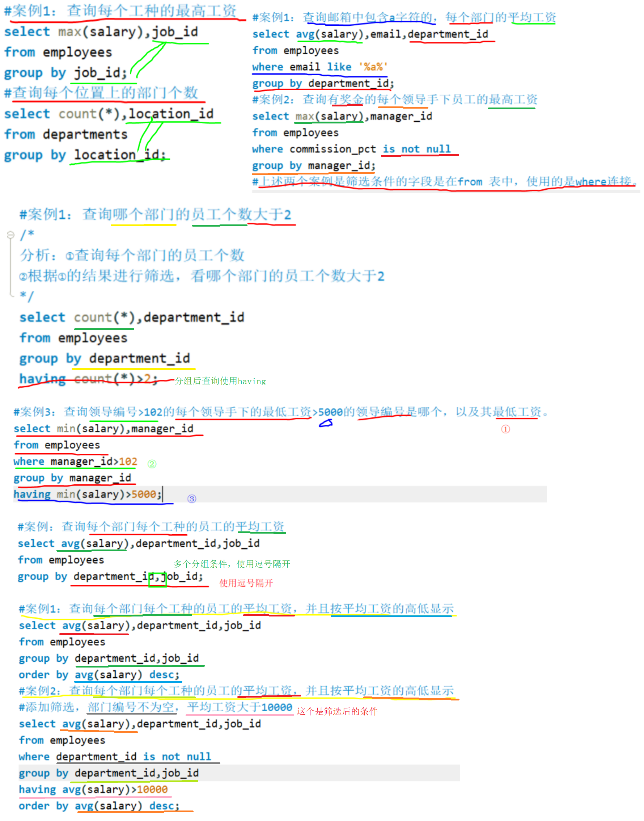The width and height of the screenshot is (644, 821).
Task: Collapse the comment block via the fold marker
Action: [x=10, y=235]
